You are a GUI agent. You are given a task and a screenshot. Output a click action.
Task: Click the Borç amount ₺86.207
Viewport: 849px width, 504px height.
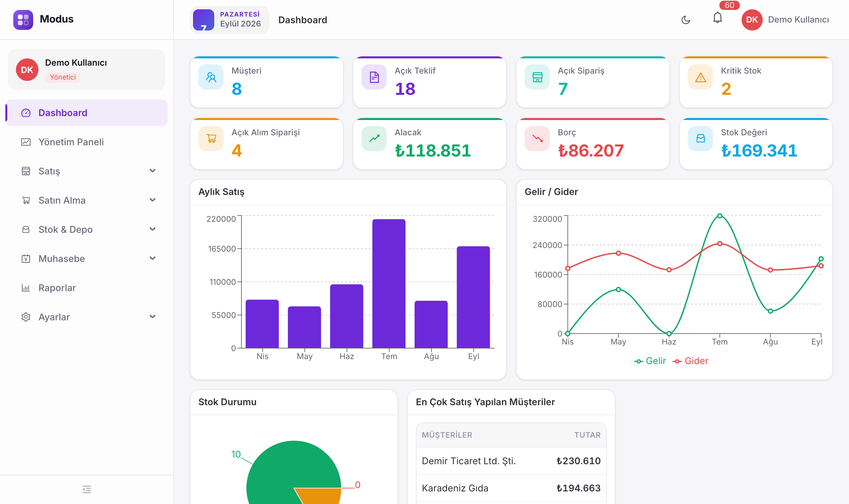(591, 151)
